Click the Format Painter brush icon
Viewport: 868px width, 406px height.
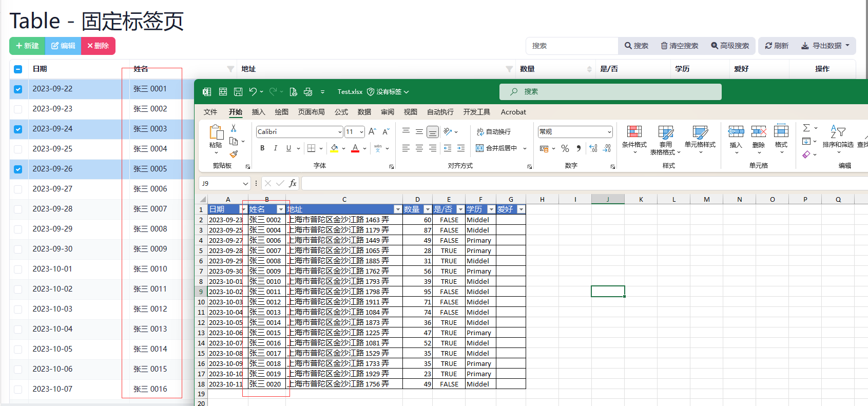[234, 154]
